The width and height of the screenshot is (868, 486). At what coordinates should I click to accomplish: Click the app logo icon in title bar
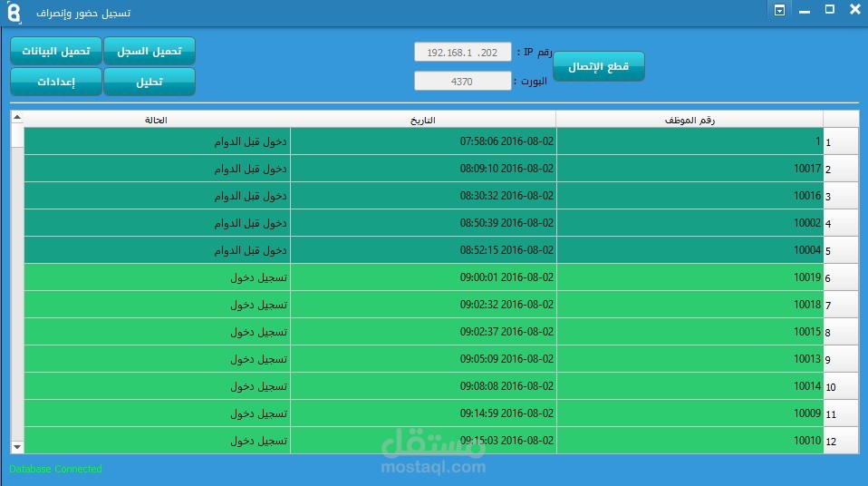(x=14, y=12)
